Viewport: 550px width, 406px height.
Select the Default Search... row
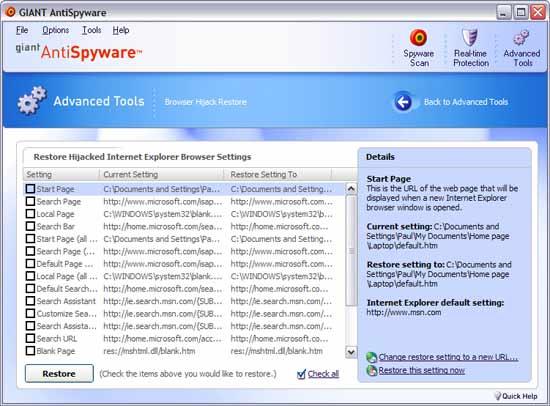184,289
